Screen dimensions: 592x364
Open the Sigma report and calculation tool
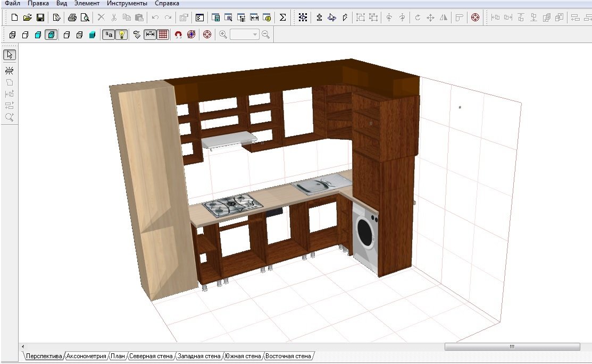pos(282,18)
